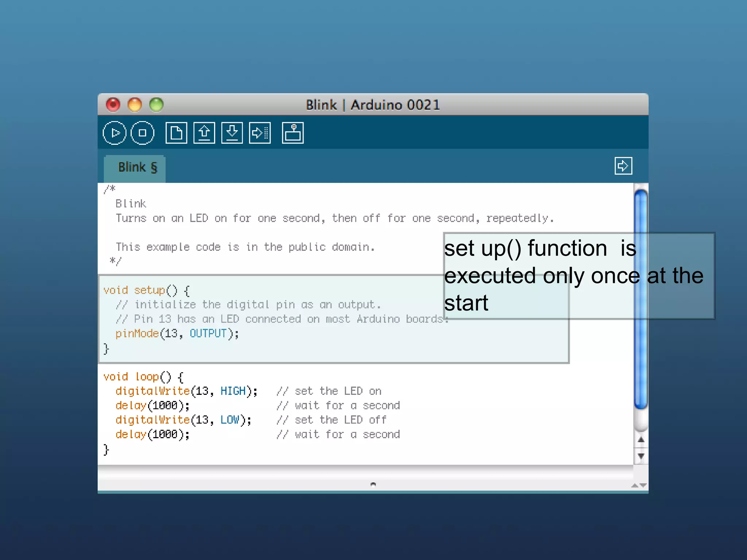Click the '// set the LED off' comment
This screenshot has width=747, height=560.
(332, 420)
